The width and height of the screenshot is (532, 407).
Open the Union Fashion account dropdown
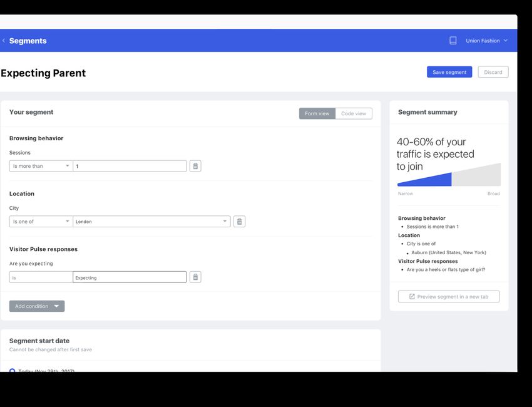(486, 41)
